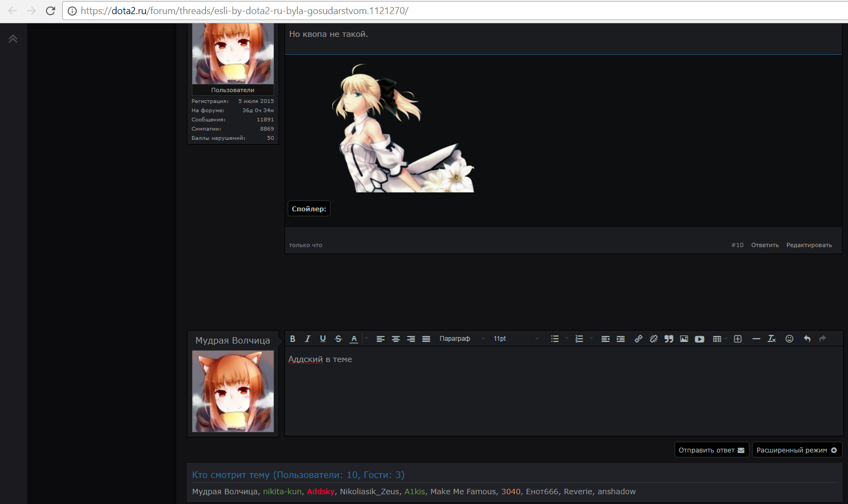
Task: Clear formatting with the Tx tool
Action: click(772, 338)
